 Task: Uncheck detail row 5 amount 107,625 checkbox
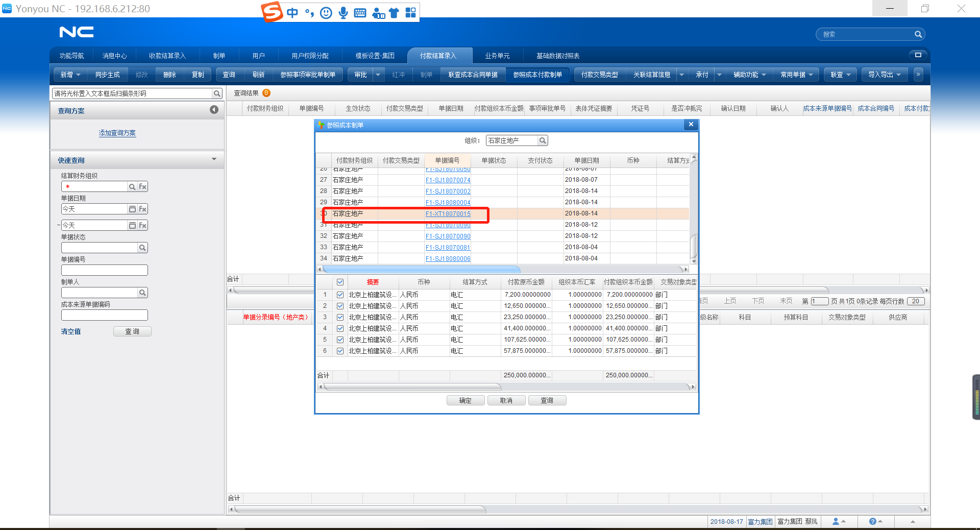340,340
